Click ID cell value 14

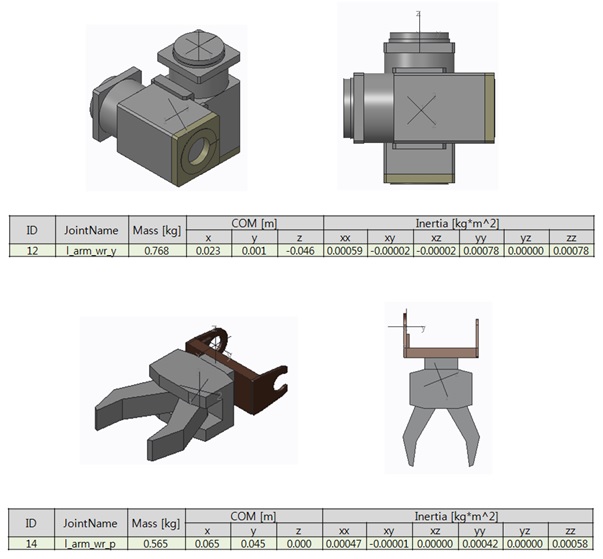[31, 544]
